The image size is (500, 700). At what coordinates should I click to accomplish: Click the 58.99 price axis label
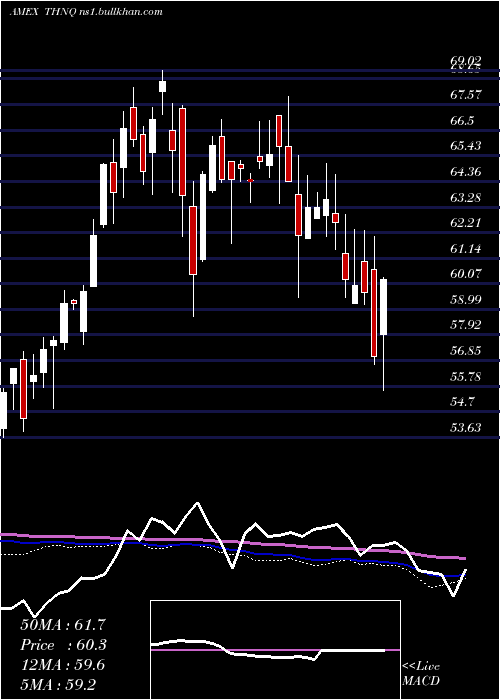(465, 300)
